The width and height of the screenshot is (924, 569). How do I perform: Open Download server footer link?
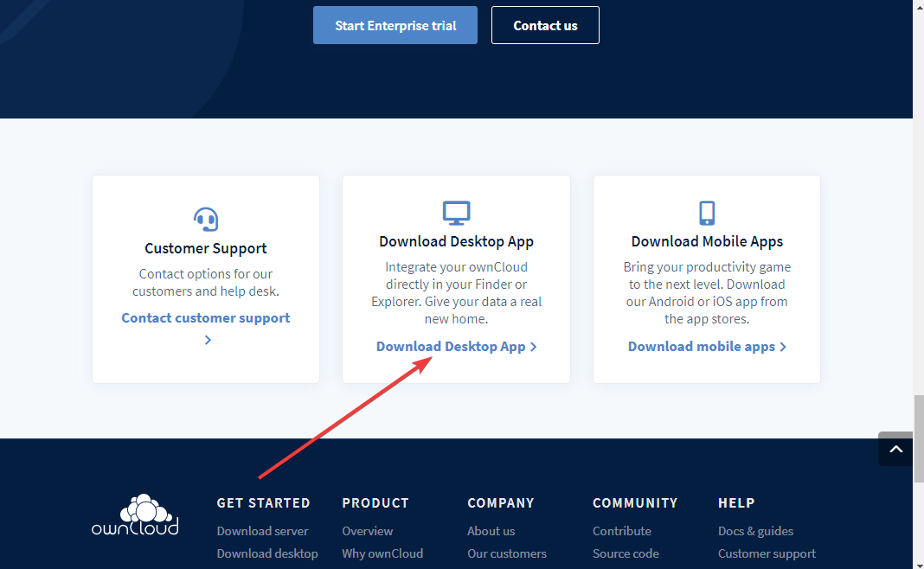[262, 531]
